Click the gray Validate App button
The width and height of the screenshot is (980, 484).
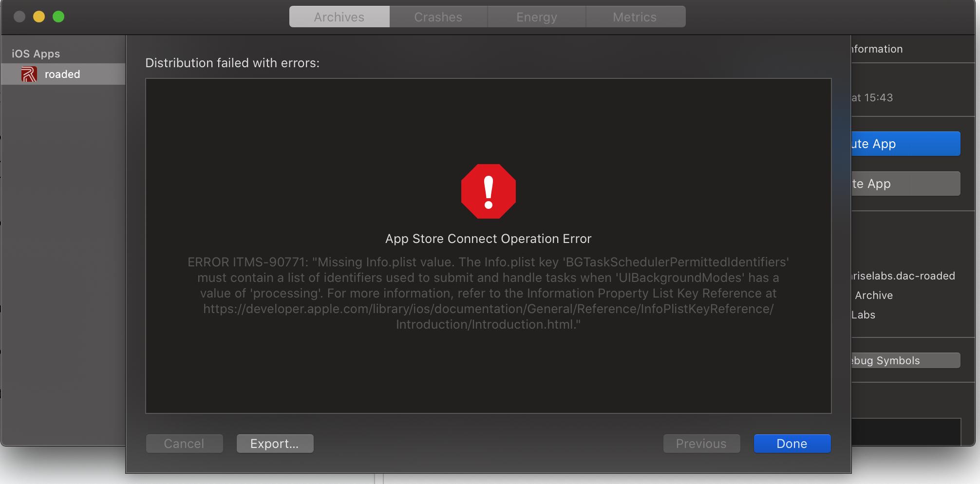[x=906, y=184]
